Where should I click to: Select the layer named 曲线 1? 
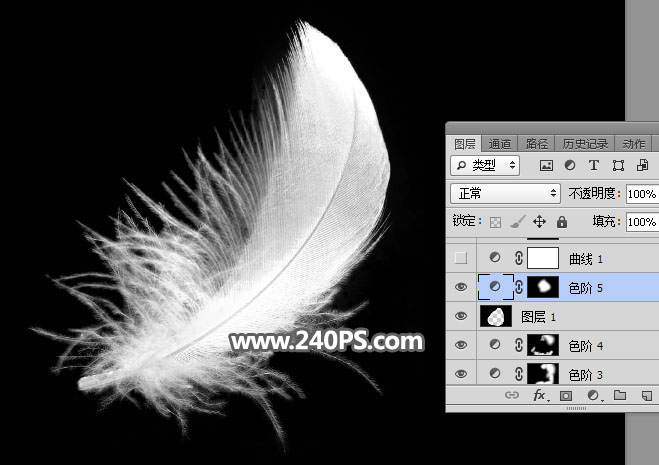(586, 259)
